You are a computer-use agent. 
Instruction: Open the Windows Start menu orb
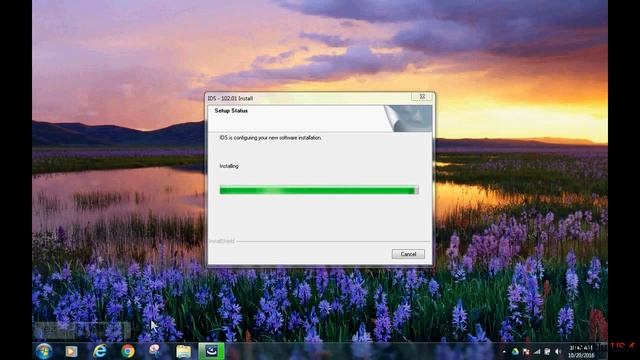(x=44, y=351)
